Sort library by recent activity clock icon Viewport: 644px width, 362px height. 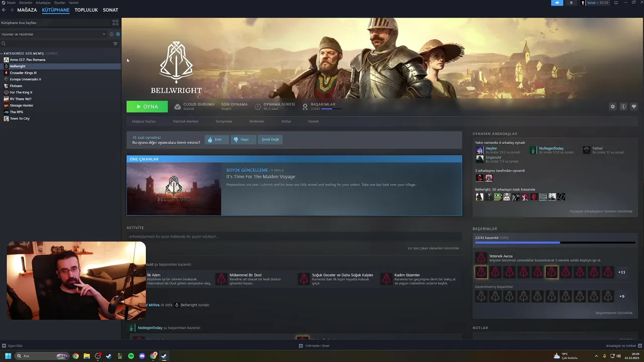(112, 34)
